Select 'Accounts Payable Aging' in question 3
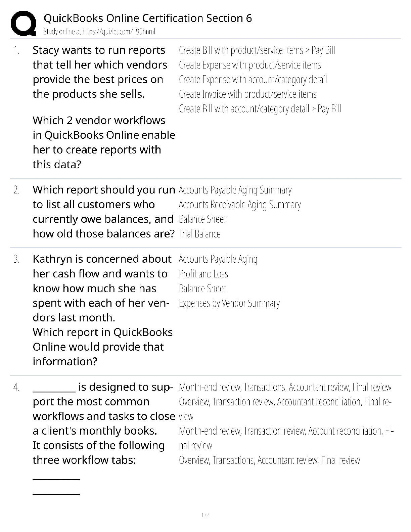411x532 pixels. pos(218,259)
